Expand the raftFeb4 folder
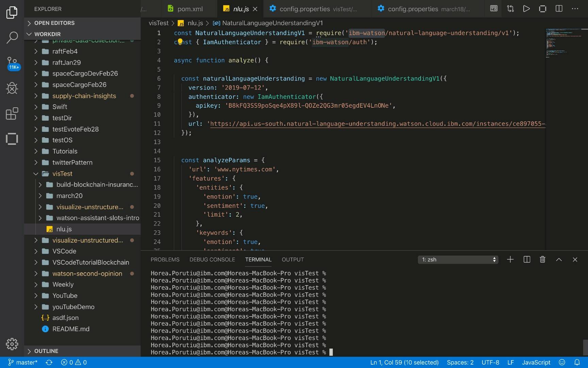This screenshot has height=368, width=588. click(82, 51)
